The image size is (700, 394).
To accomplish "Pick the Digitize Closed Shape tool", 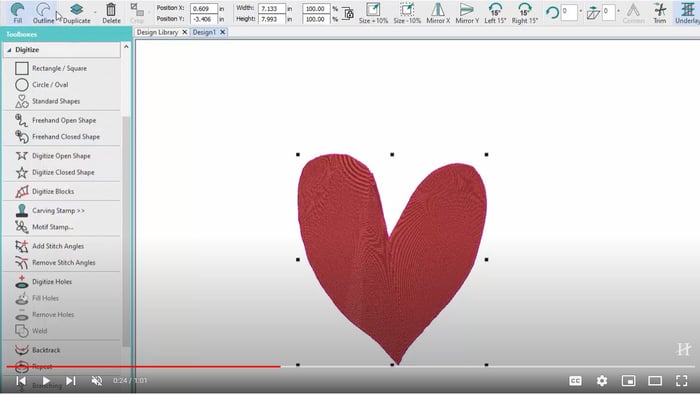I will [62, 172].
